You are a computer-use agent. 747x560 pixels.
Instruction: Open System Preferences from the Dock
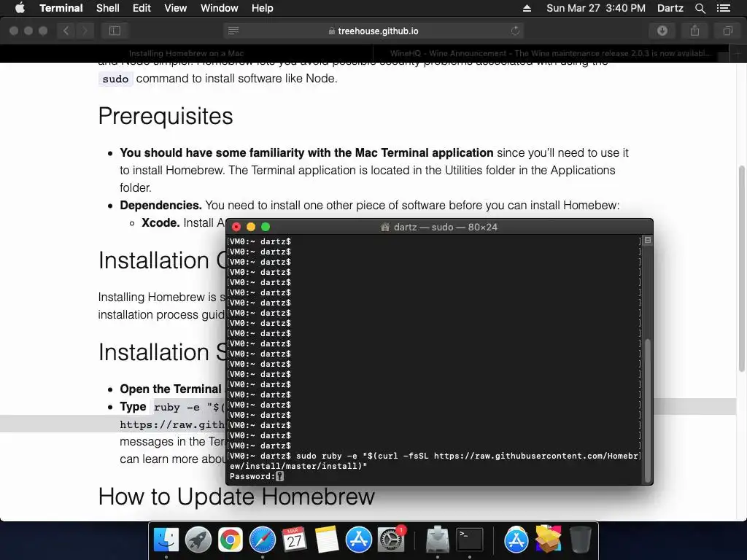coord(391,540)
